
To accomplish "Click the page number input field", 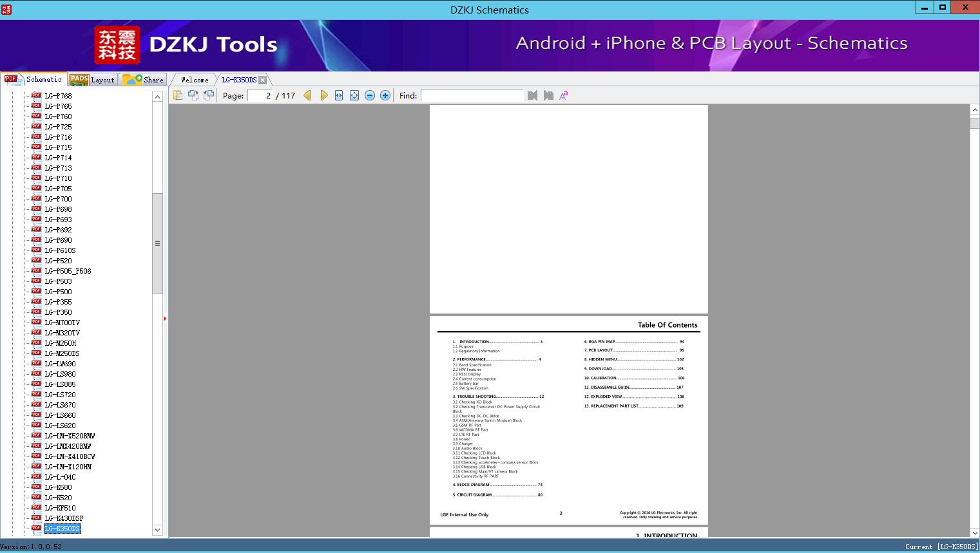I will tap(260, 95).
